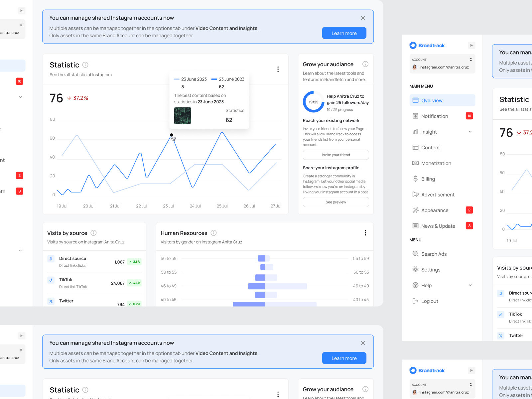The image size is (532, 399).
Task: Click the Advertisement sidebar icon
Action: tap(415, 194)
